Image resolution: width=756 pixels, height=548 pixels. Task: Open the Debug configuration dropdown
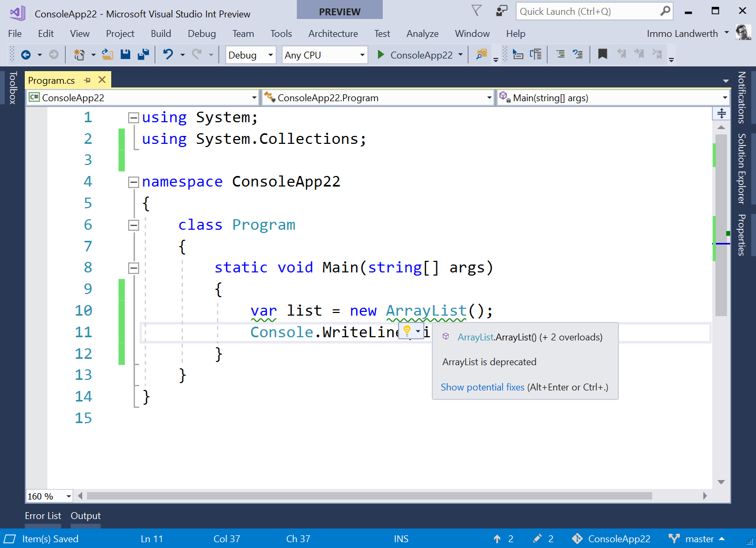point(251,55)
